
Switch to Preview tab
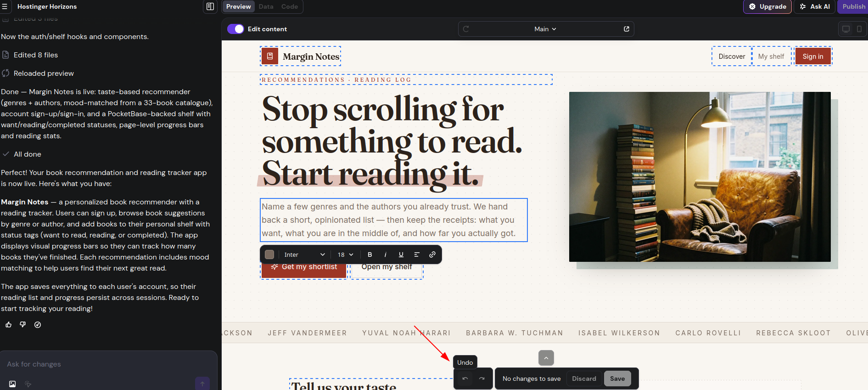coord(238,6)
